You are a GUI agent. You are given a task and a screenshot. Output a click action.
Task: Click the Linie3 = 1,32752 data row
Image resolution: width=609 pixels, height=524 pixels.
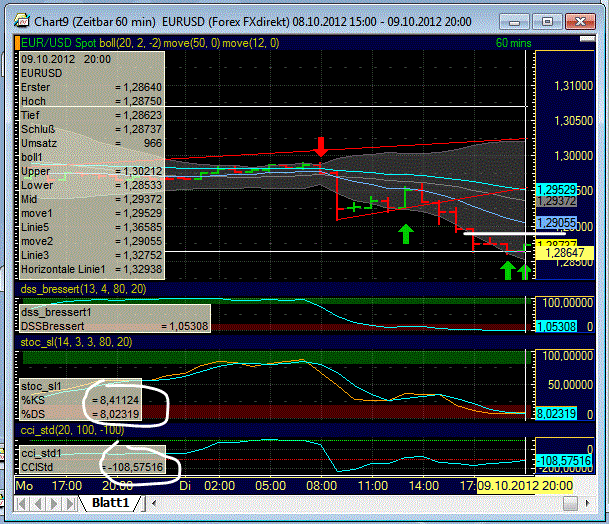(91, 255)
